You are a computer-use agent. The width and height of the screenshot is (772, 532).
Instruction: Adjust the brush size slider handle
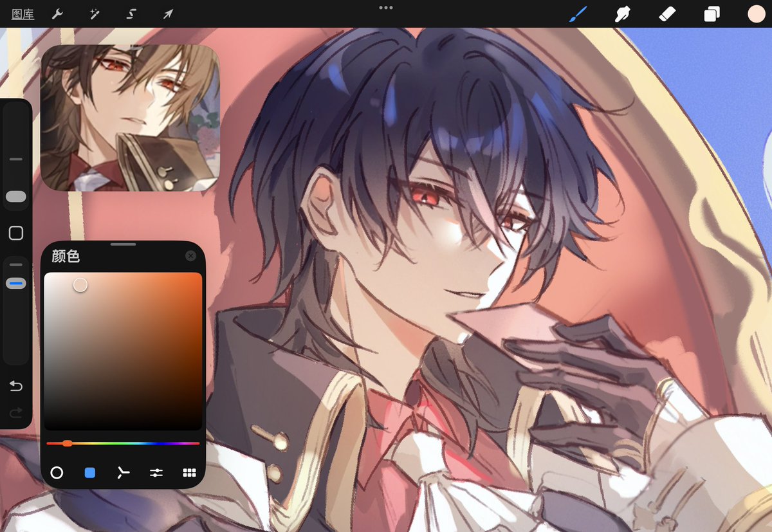[16, 197]
